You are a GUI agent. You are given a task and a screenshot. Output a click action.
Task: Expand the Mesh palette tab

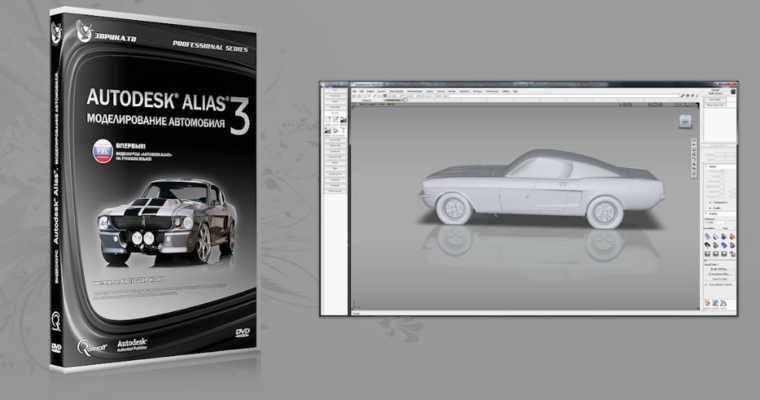[x=335, y=163]
